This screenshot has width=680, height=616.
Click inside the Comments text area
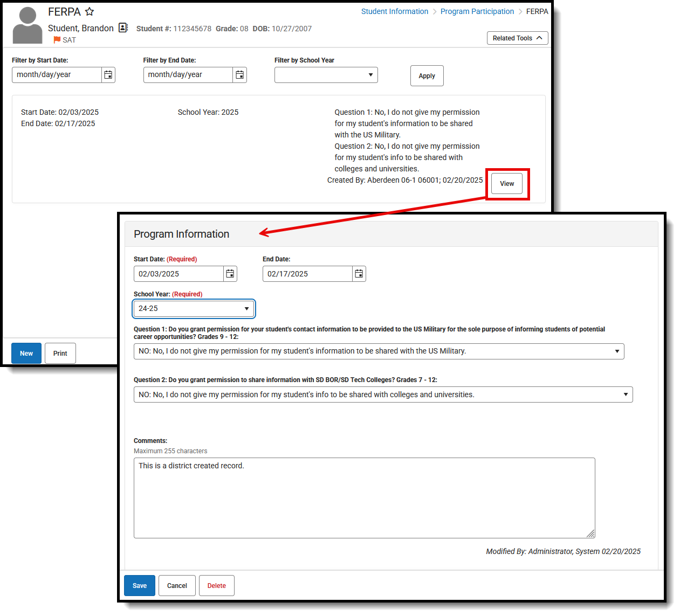(364, 496)
